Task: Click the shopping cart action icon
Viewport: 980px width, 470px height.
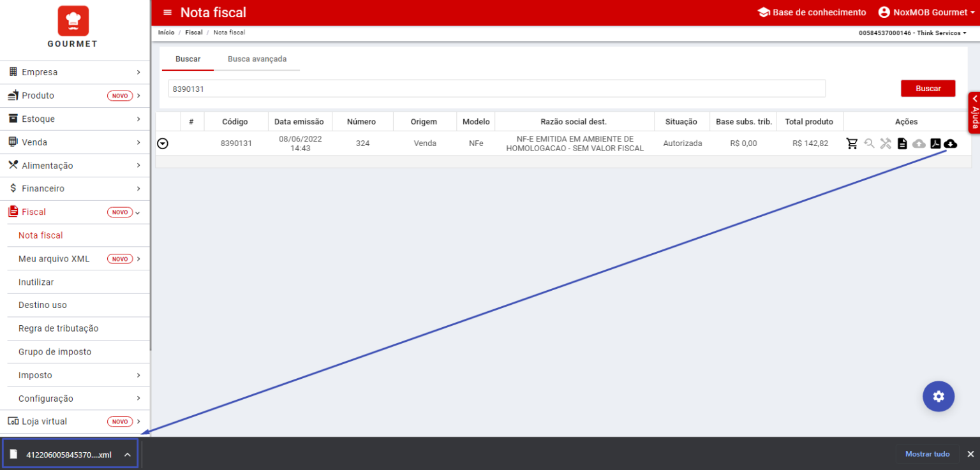Action: coord(852,143)
